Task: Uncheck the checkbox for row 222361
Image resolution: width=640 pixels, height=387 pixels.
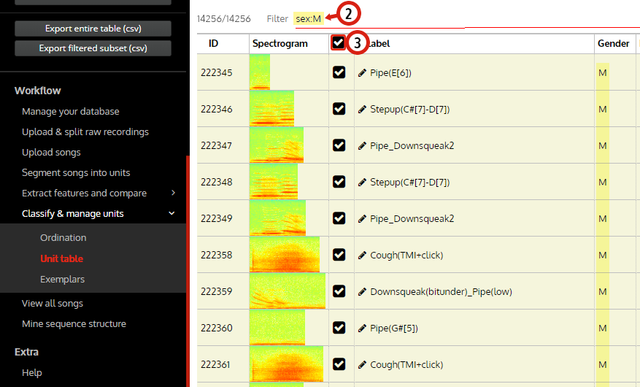Action: (x=339, y=364)
